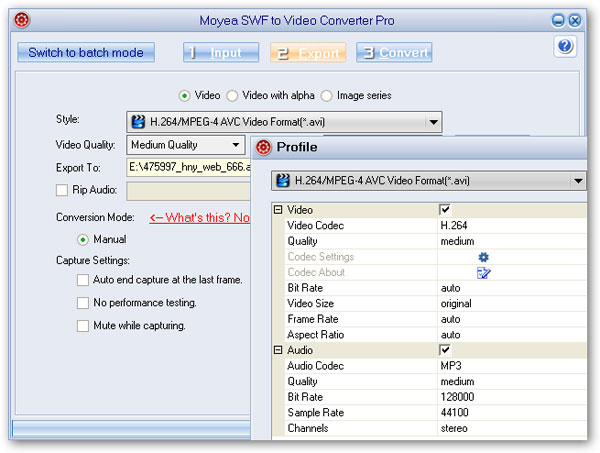Open the help question mark icon
Viewport: 600px width, 453px height.
(565, 46)
